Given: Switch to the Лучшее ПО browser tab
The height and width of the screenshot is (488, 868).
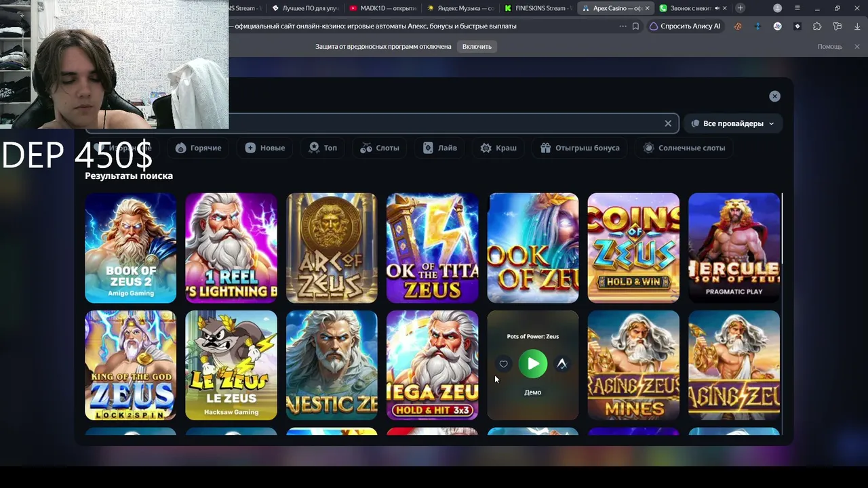Looking at the screenshot, I should (304, 8).
